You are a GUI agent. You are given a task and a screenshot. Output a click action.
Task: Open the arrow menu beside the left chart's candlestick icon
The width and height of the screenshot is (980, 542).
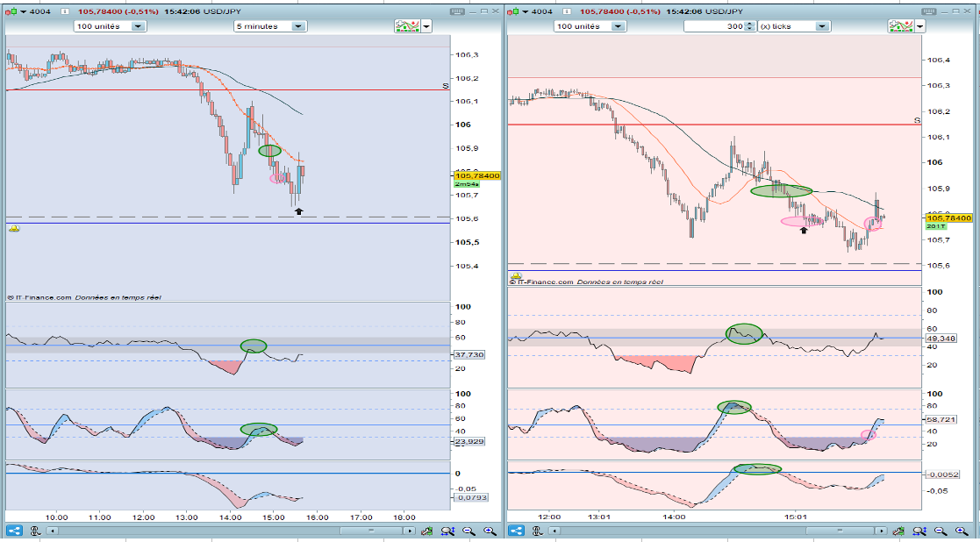(x=22, y=11)
